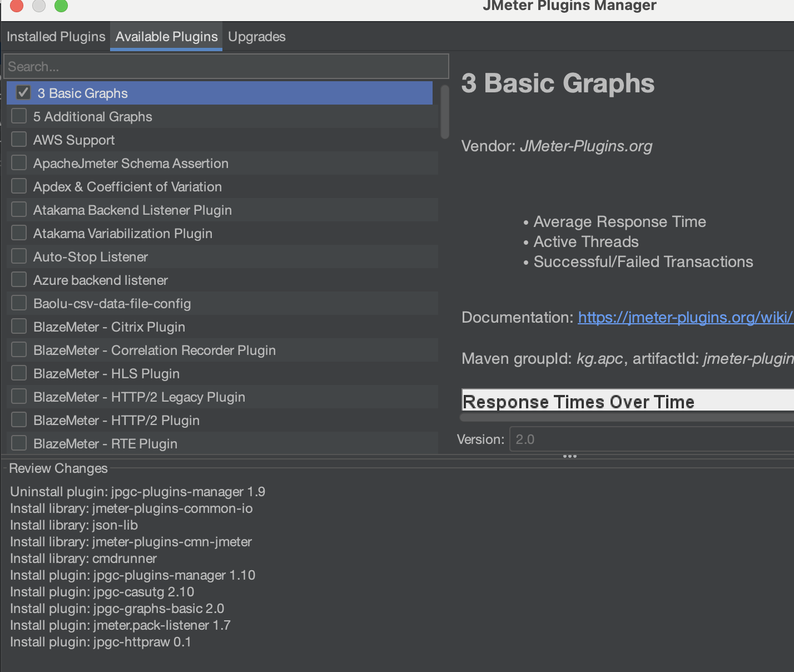Click Install plugin jpgc-graphs-basic 2.0 line

(117, 609)
